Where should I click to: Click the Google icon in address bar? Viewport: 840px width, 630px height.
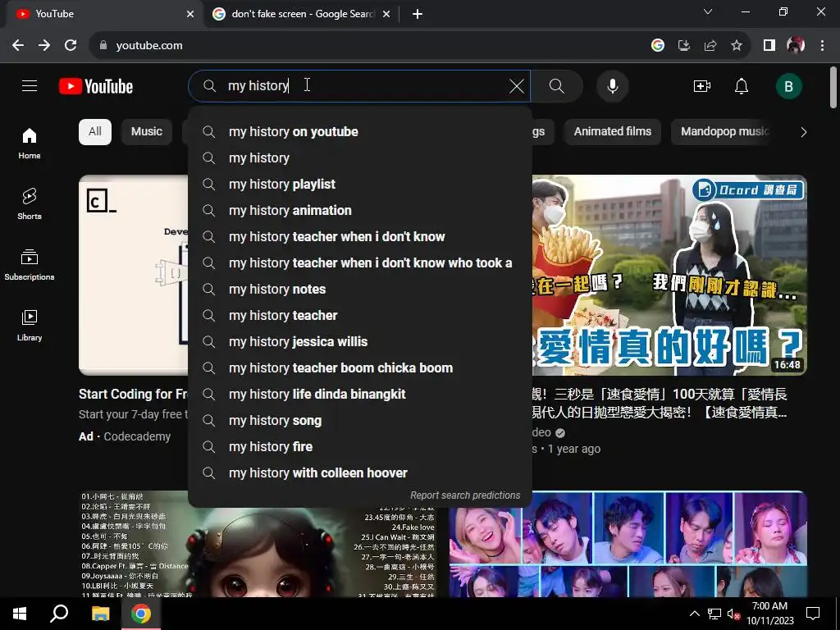[658, 46]
